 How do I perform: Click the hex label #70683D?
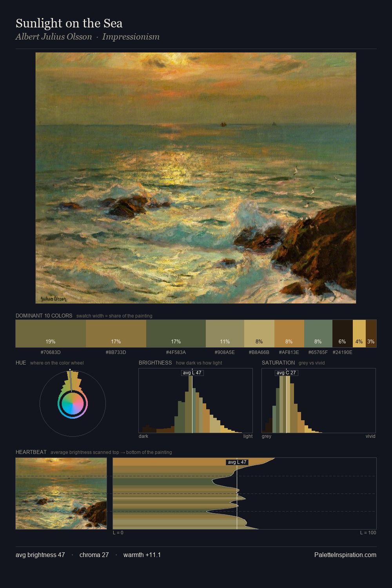tap(51, 352)
